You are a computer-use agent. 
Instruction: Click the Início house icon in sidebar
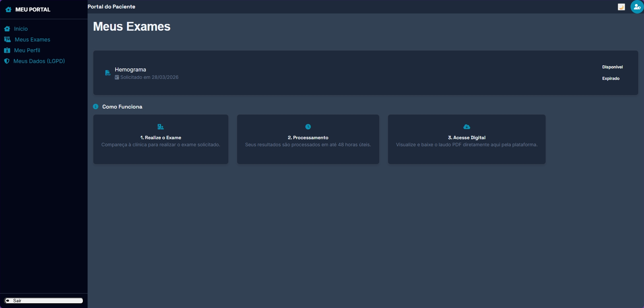click(7, 29)
